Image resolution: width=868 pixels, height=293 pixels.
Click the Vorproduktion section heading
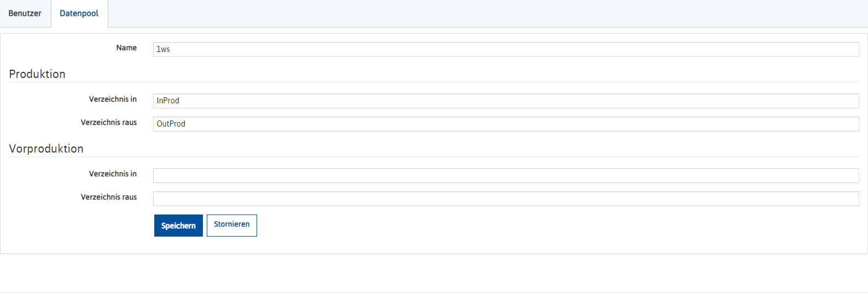click(x=46, y=149)
